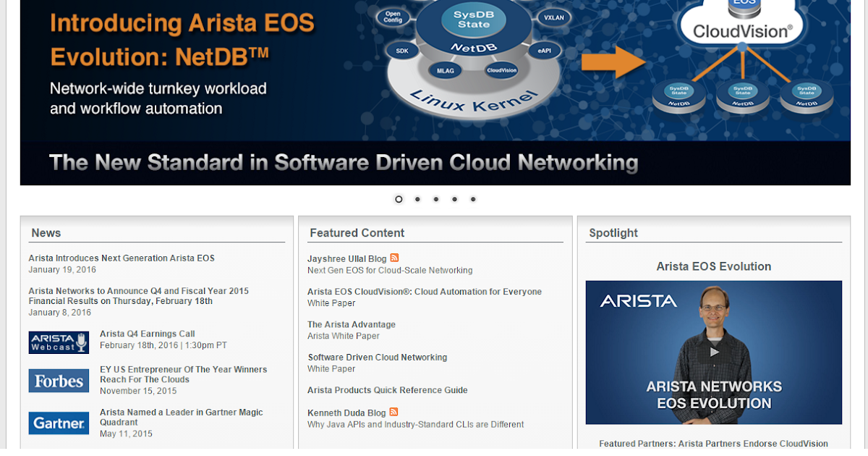Viewport: 868px width, 456px height.
Task: Select the fifth carousel slide dot
Action: 473,199
